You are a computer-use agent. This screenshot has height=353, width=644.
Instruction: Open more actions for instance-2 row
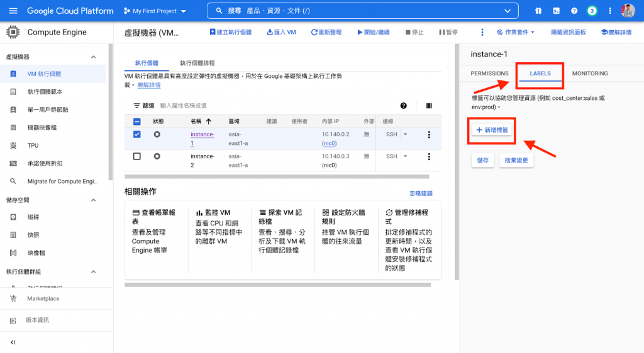point(429,156)
